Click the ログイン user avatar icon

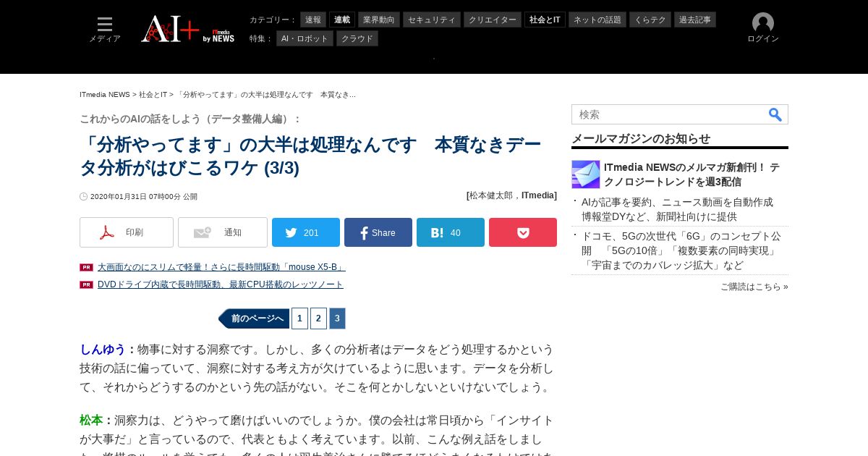(763, 22)
